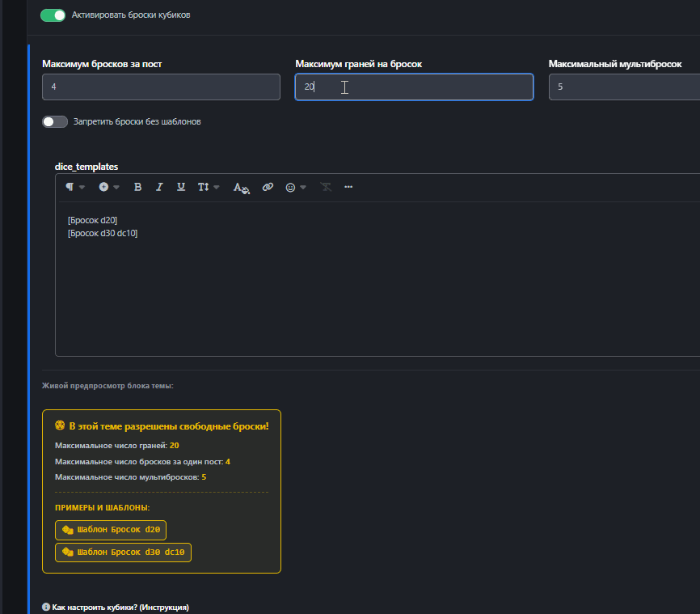Screen dimensions: 700x614
Task: Click the underline formatting icon
Action: pyautogui.click(x=181, y=187)
